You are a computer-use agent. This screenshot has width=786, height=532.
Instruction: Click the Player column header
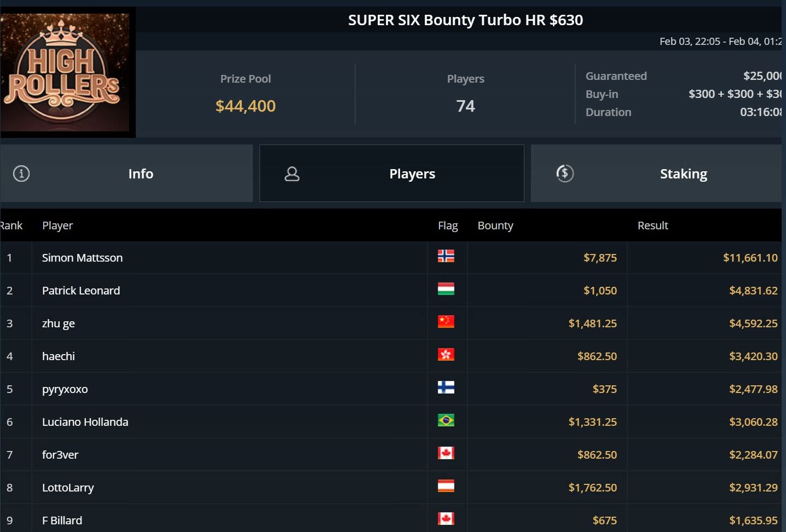coord(57,225)
